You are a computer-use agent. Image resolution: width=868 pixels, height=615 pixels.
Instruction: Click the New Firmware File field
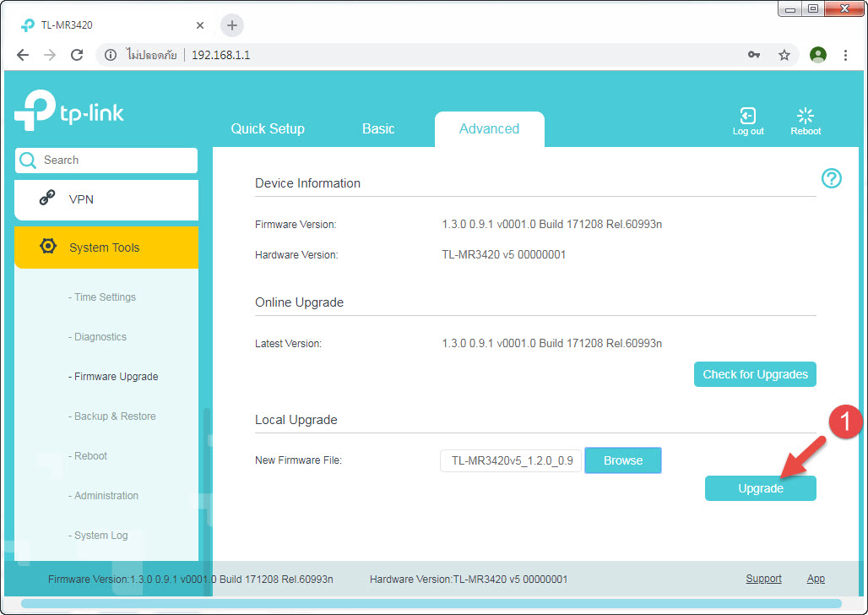[511, 460]
